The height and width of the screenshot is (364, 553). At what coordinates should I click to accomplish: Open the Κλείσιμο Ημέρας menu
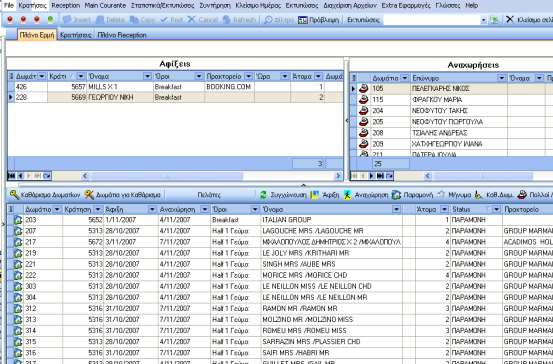point(258,5)
